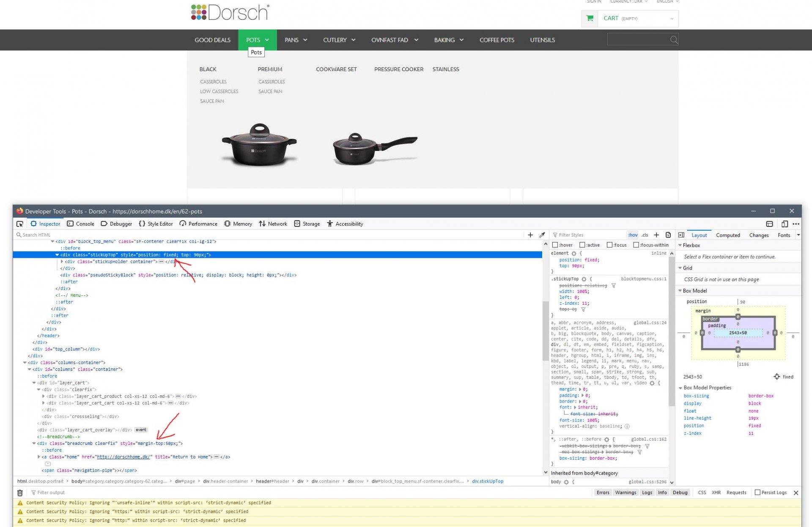Screen dimensions: 812x527
Task: Click the dorschhome.dk home link
Action: [x=123, y=457]
